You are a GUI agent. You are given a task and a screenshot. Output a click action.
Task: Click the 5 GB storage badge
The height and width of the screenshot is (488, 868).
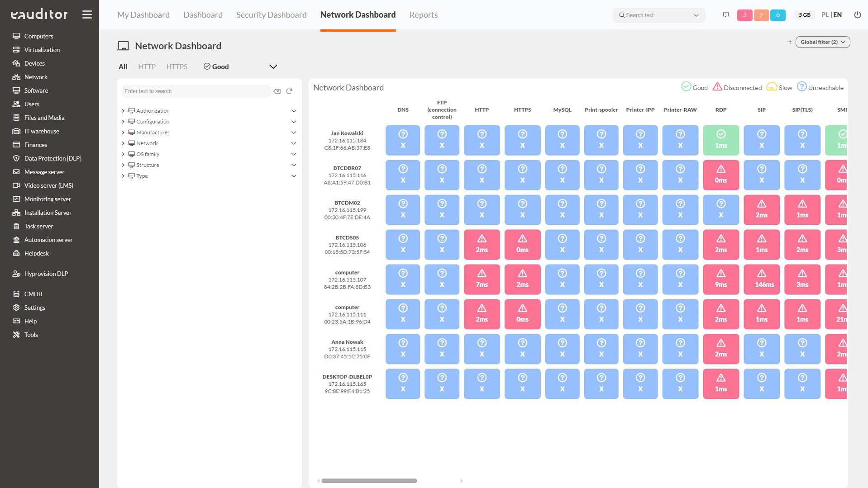(x=804, y=15)
